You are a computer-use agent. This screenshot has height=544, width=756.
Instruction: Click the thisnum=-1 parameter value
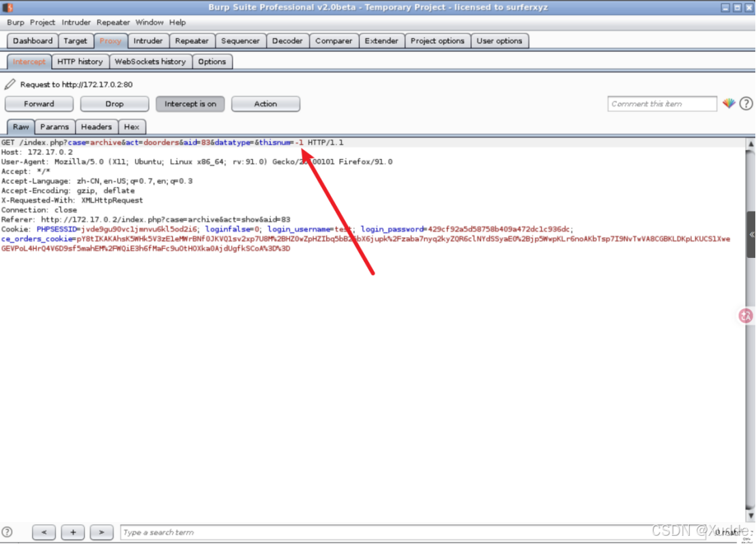[x=300, y=143]
